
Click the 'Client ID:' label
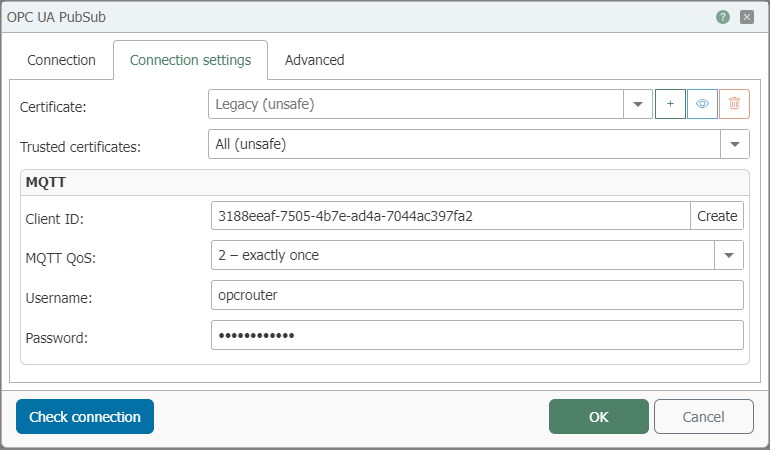pos(55,219)
